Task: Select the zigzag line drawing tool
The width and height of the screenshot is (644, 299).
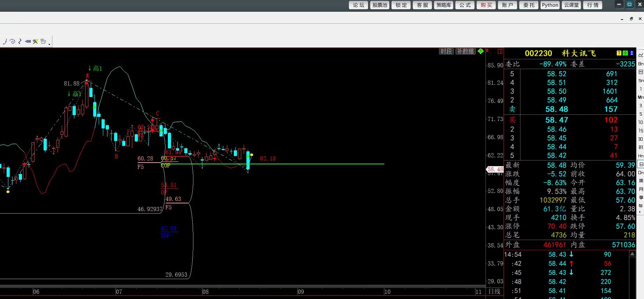Action: point(20,42)
